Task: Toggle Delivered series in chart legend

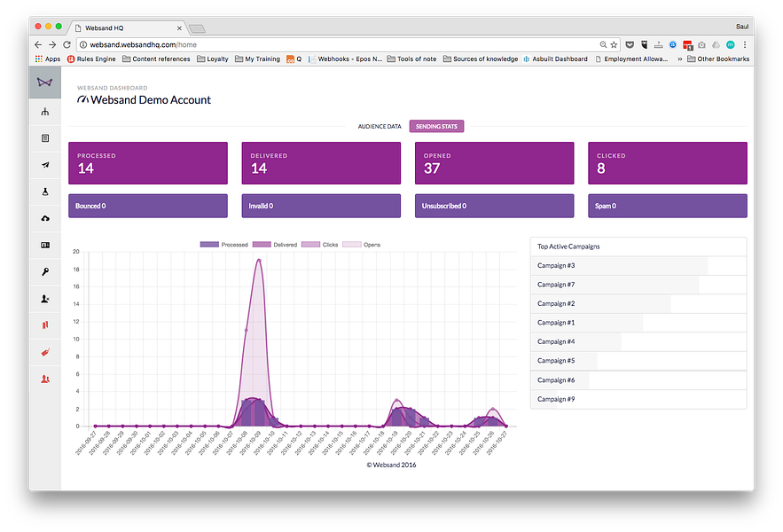Action: [x=275, y=244]
